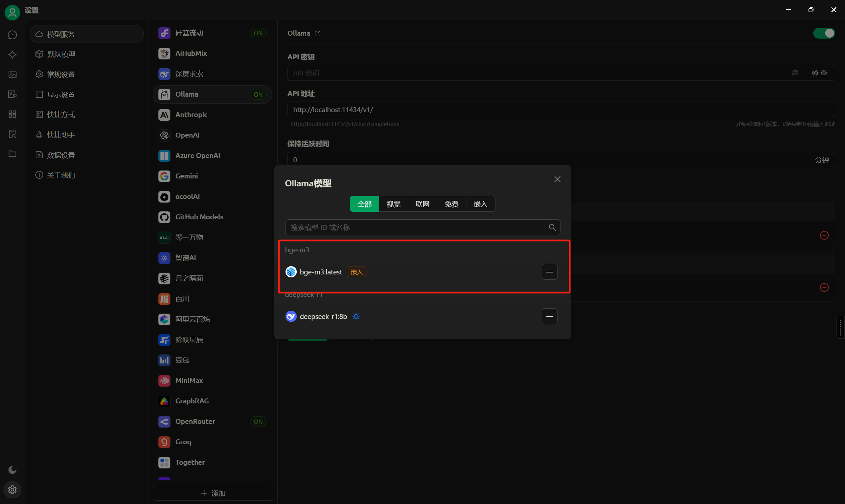This screenshot has height=504, width=845.
Task: Open the mini apps grid icon
Action: (12, 114)
